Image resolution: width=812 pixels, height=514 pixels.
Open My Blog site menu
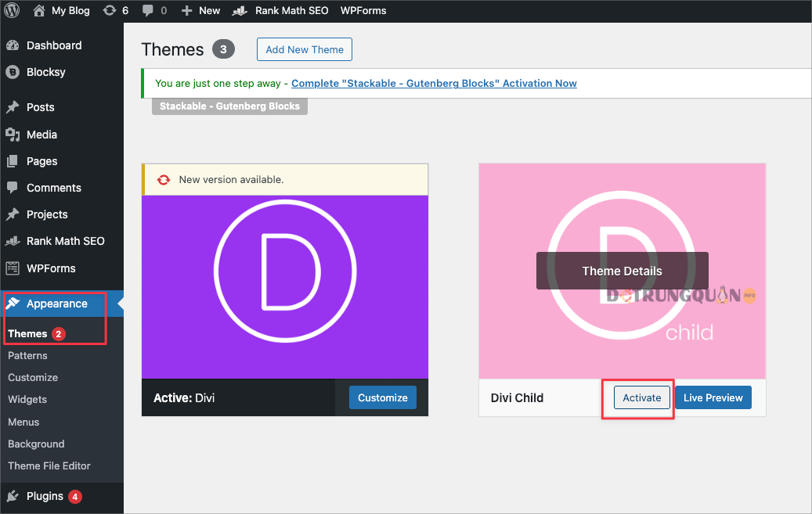(70, 10)
